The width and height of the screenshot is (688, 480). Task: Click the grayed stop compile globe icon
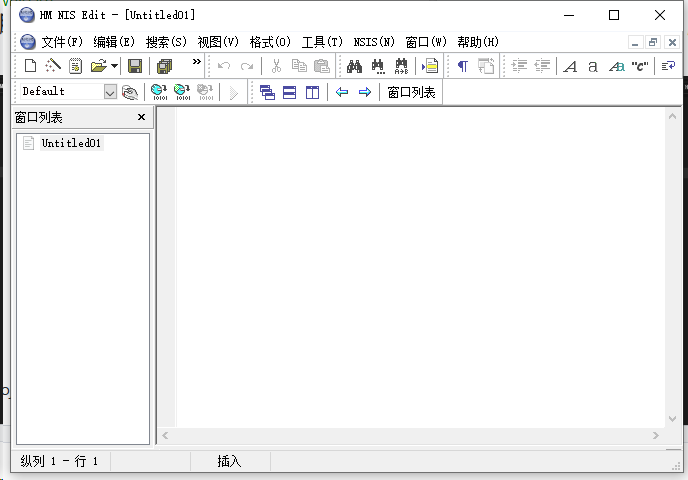(x=205, y=92)
